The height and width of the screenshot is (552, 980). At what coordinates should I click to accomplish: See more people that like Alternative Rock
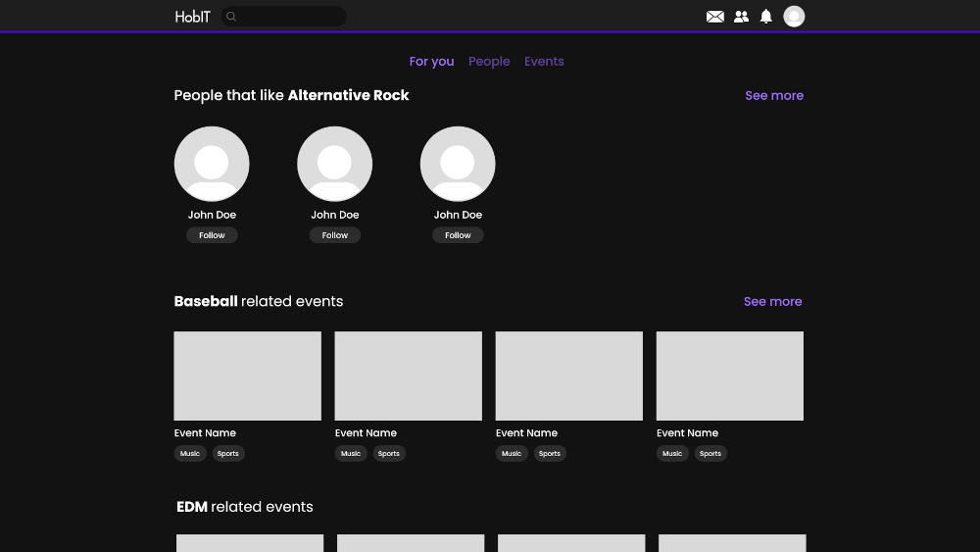774,96
